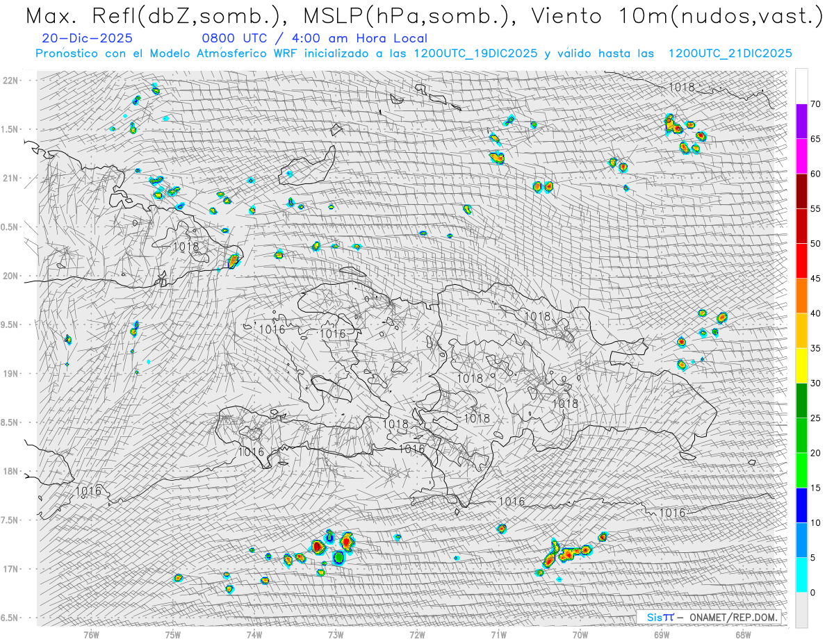Click the colorbar value "10"
Viewport: 834px width, 644px height.
pos(816,523)
